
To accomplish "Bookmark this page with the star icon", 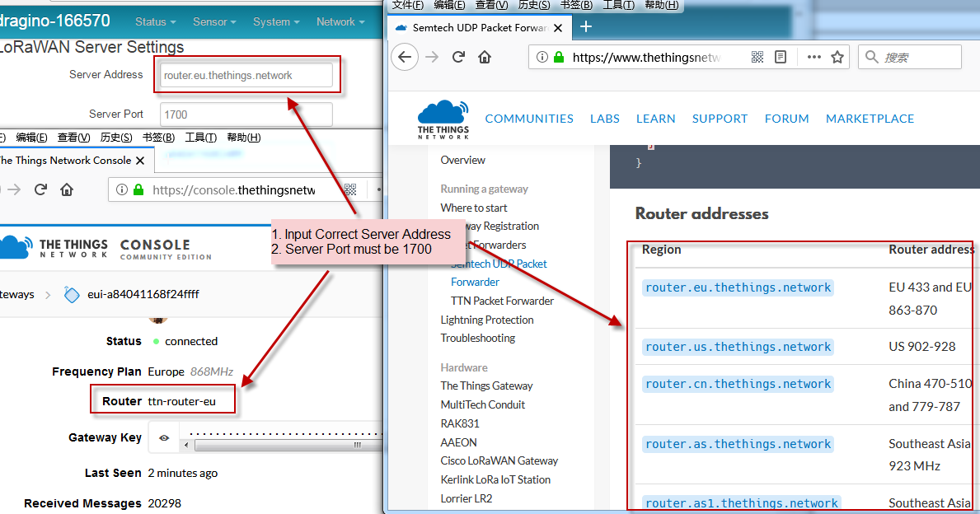I will (837, 57).
